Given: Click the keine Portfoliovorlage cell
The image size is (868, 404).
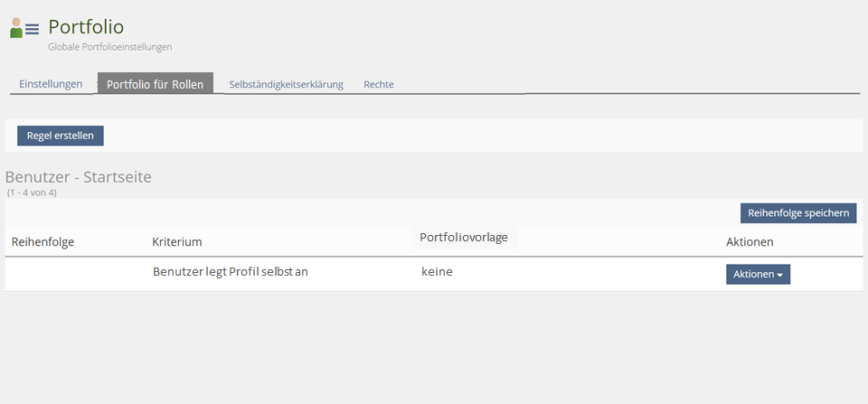Looking at the screenshot, I should (x=437, y=271).
